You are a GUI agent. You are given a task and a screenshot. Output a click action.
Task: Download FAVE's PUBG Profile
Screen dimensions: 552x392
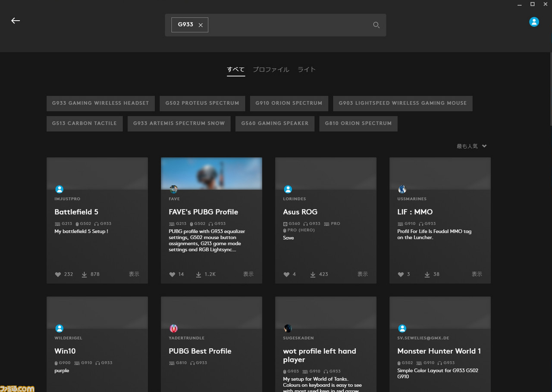coord(198,274)
